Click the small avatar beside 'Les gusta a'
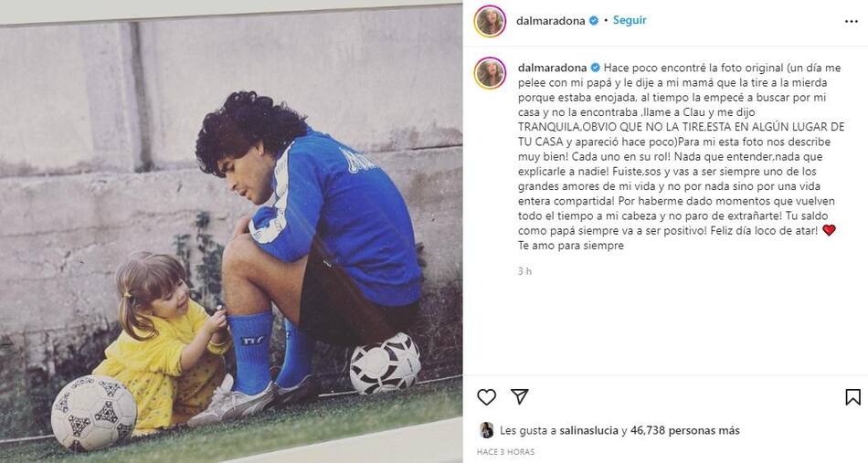The width and height of the screenshot is (868, 463). (486, 430)
